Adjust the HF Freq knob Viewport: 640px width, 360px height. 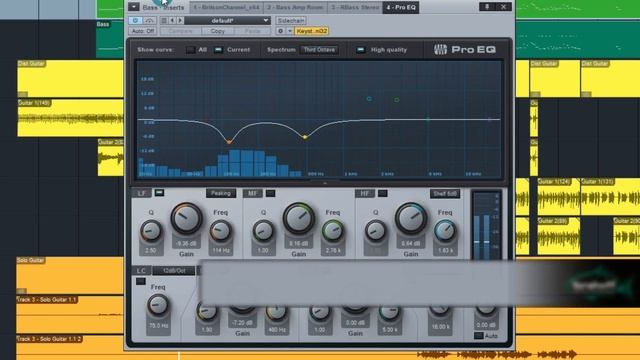coord(445,231)
